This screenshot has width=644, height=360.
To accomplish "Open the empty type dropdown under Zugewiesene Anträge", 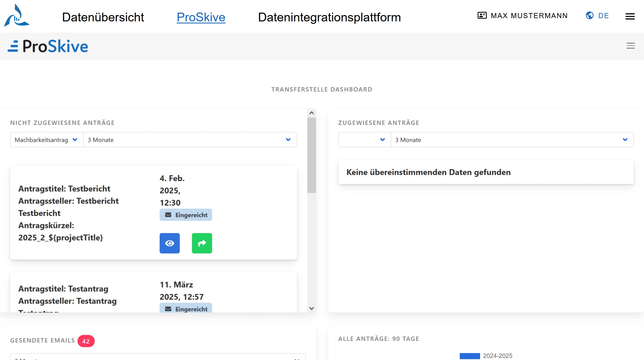I will click(364, 140).
